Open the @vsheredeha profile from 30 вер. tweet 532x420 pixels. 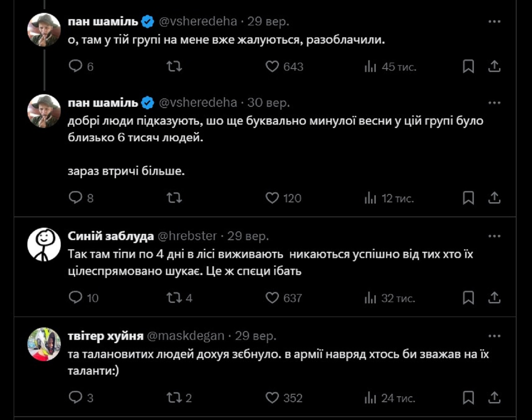pos(198,103)
